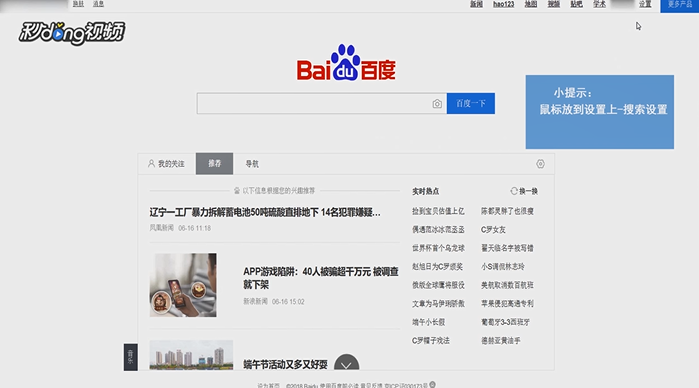Open hot topic 捡到宝贝估值上亿
The height and width of the screenshot is (388, 699).
pyautogui.click(x=438, y=211)
